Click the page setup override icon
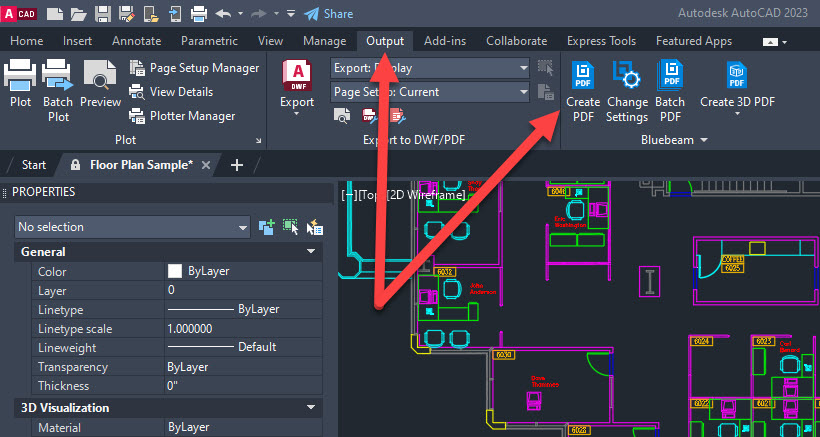Screen dimensions: 820x437 (x=545, y=92)
